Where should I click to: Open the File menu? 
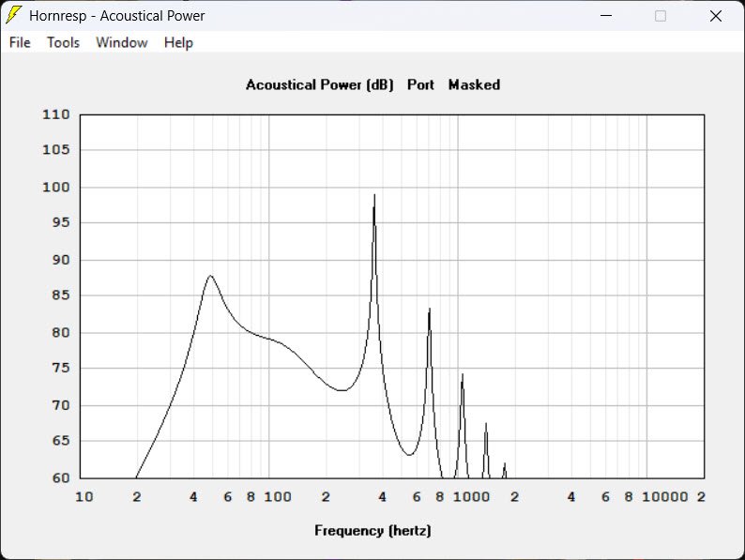pyautogui.click(x=20, y=43)
